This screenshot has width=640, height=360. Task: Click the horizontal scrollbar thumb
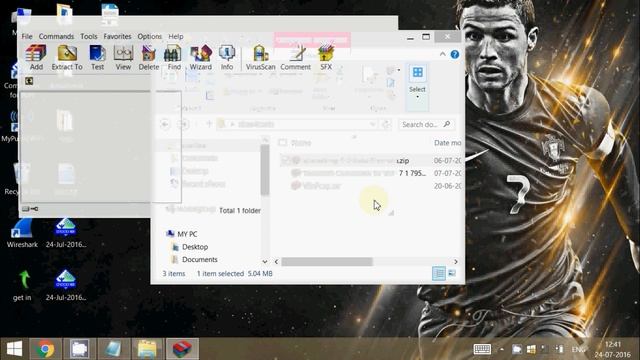pos(327,262)
